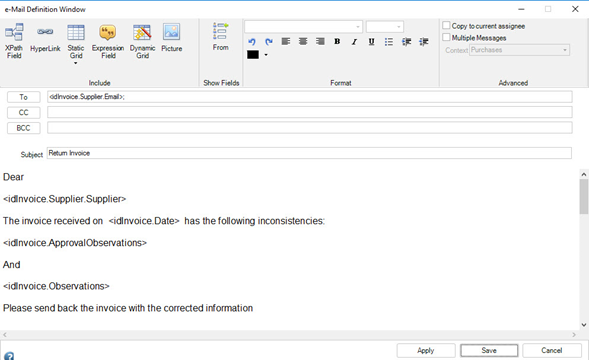Click the Please send back the invoice line
Image resolution: width=589 pixels, height=360 pixels.
(128, 308)
